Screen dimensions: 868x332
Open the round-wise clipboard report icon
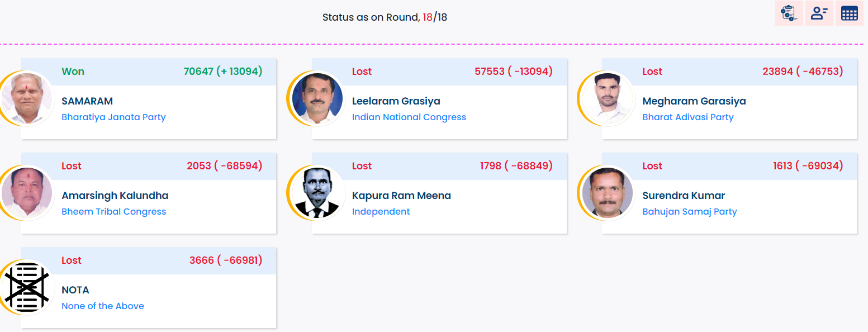[789, 13]
